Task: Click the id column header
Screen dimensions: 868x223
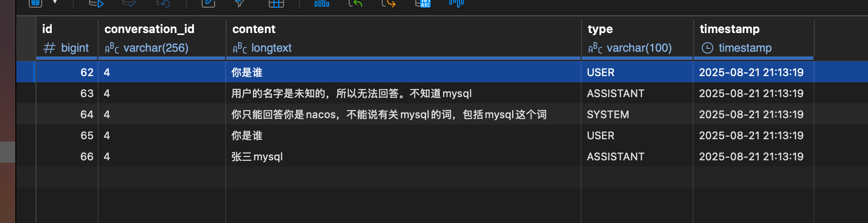Action: click(x=47, y=29)
